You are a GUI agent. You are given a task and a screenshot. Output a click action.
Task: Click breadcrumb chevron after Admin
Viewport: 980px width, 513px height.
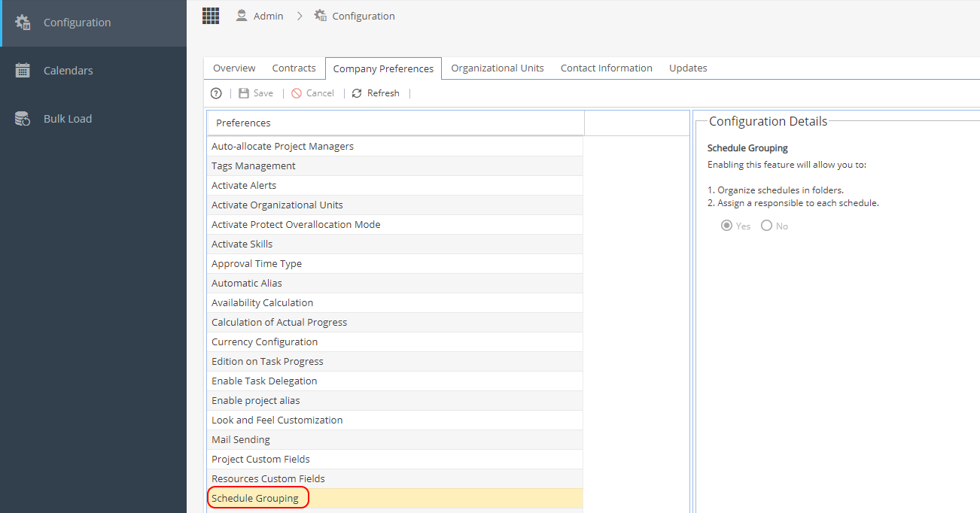(x=299, y=16)
